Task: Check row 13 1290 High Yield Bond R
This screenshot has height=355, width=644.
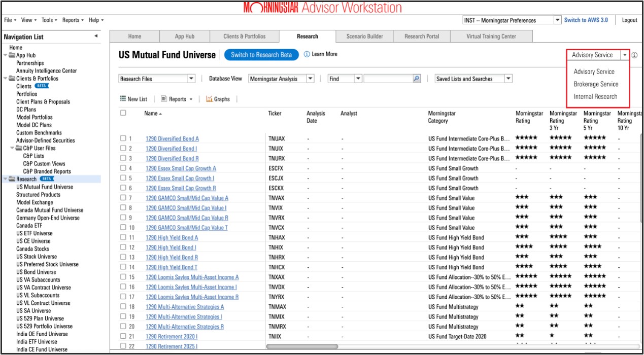Action: click(123, 257)
